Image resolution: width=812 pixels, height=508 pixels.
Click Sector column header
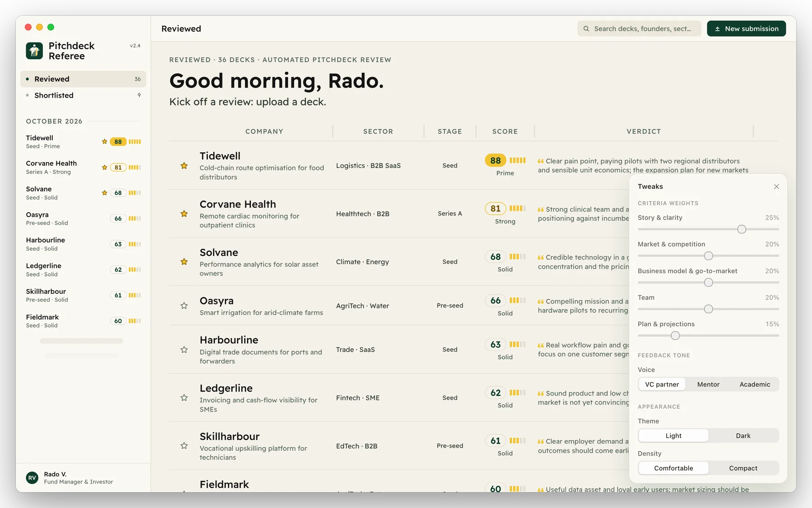pyautogui.click(x=378, y=131)
